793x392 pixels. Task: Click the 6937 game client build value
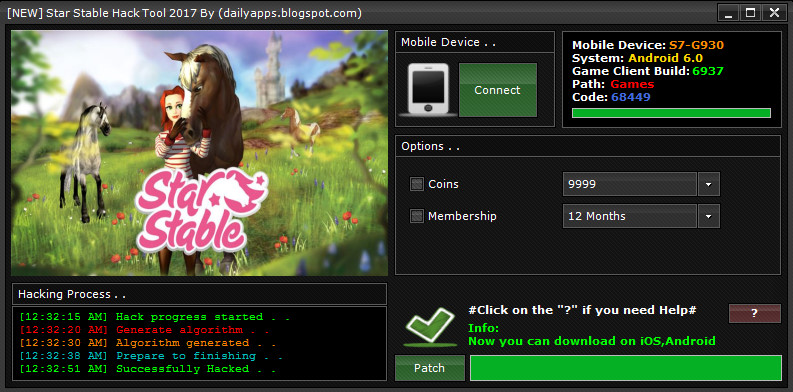pos(708,71)
